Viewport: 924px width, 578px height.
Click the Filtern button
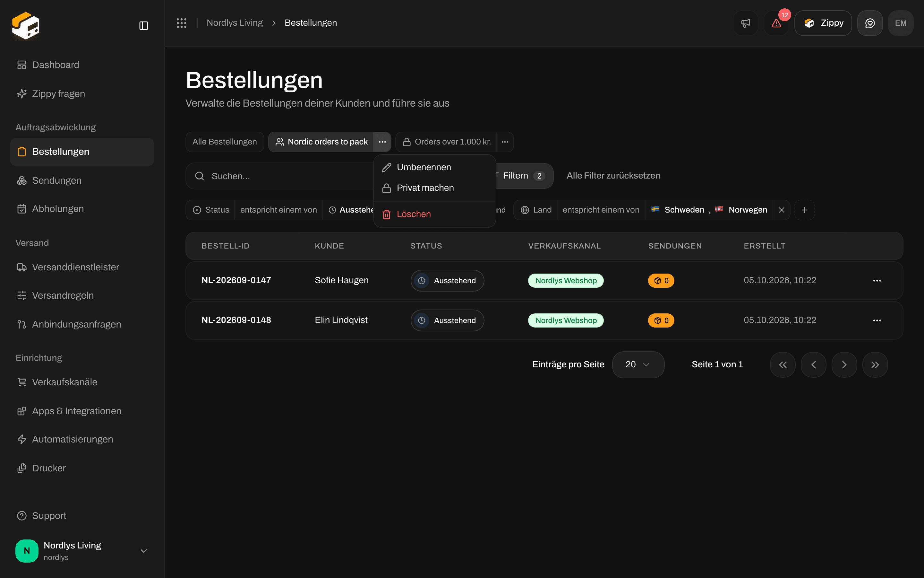[524, 176]
